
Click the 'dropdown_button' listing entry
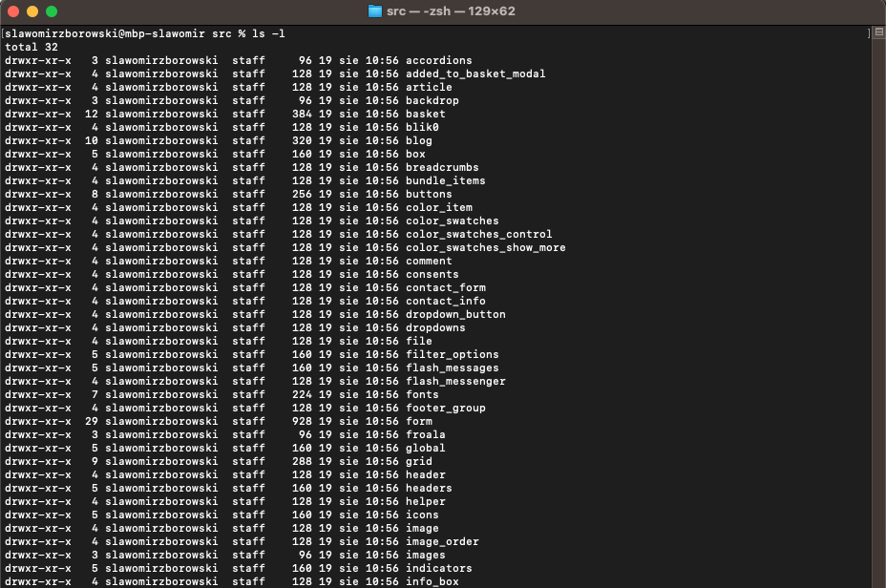click(455, 314)
